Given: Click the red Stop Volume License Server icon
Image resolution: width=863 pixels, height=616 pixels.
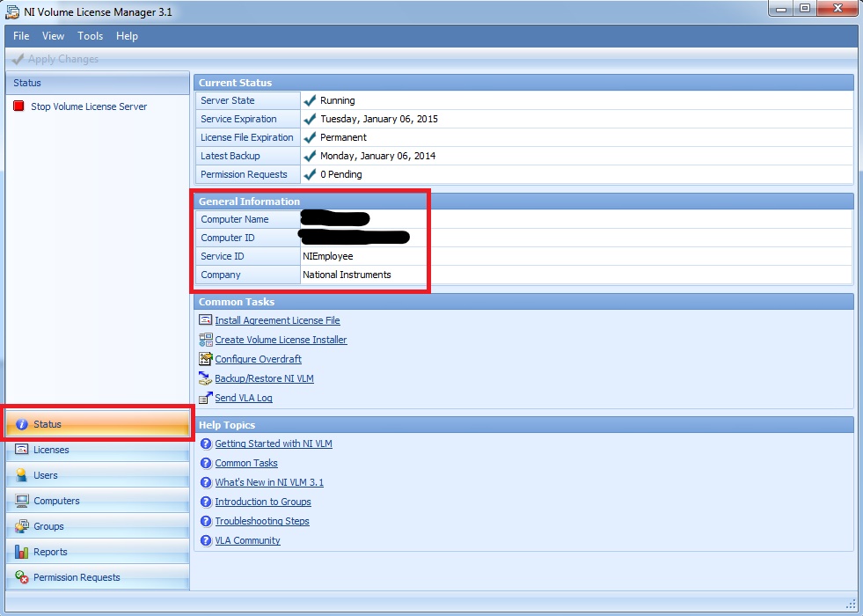Looking at the screenshot, I should (x=18, y=106).
